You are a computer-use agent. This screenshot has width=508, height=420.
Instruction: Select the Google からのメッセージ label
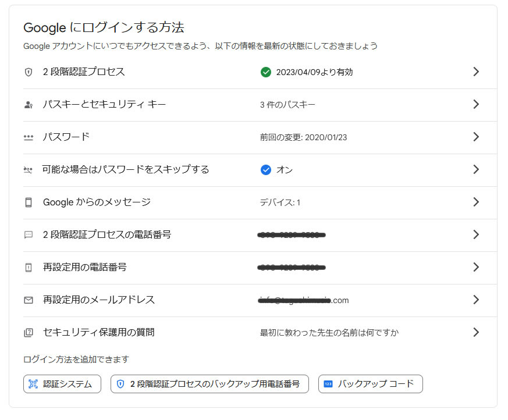coord(97,202)
